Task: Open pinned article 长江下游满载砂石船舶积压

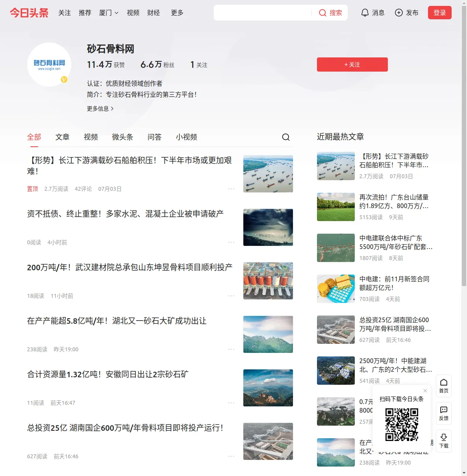Action: point(130,166)
